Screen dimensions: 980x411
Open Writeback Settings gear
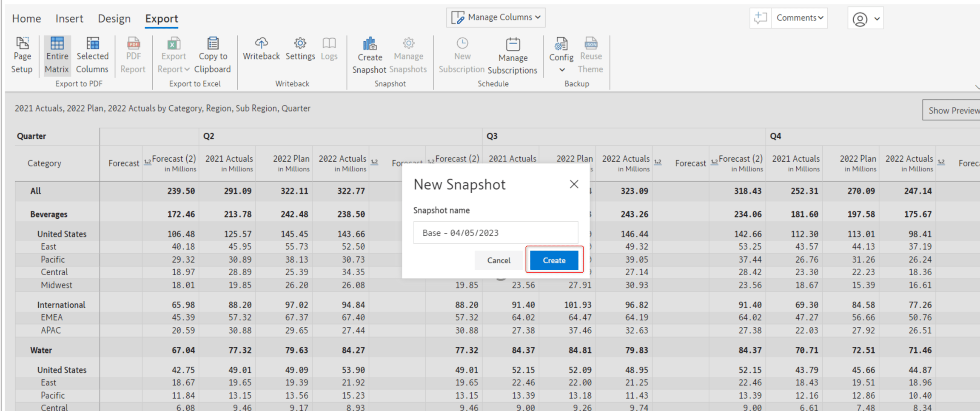(x=300, y=43)
